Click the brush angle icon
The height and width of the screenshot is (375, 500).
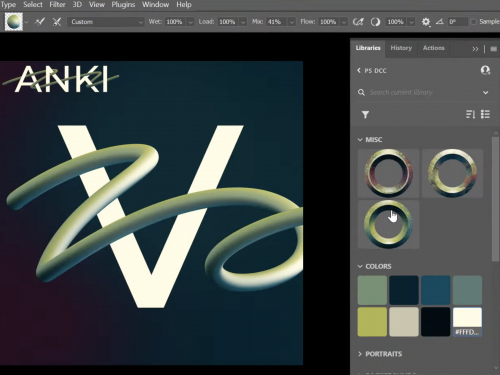pyautogui.click(x=440, y=22)
